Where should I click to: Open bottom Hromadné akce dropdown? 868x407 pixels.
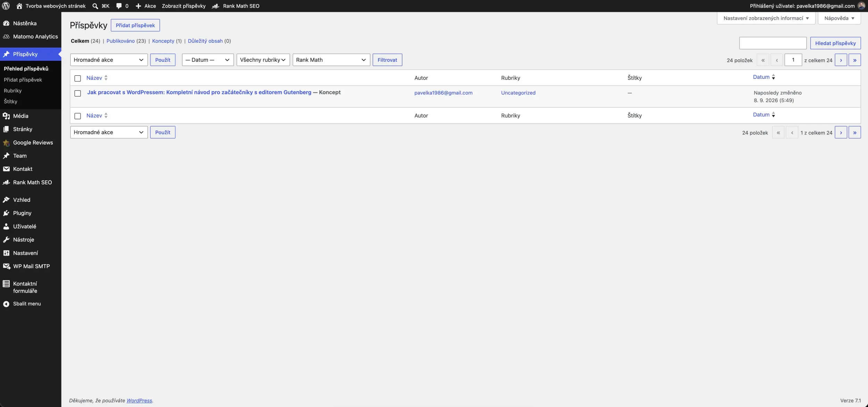pyautogui.click(x=109, y=132)
